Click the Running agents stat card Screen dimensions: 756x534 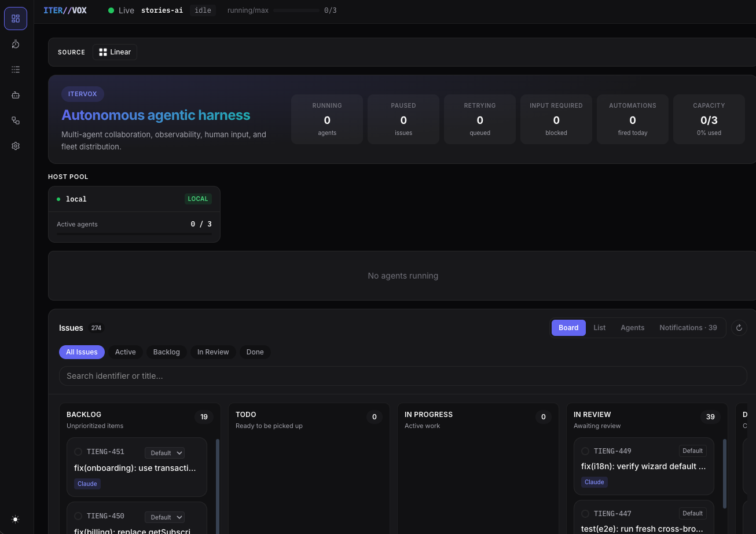coord(327,119)
